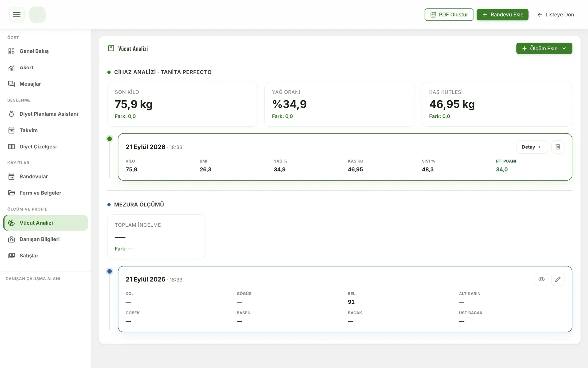Click the Randevular calendar icon
Image resolution: width=588 pixels, height=368 pixels.
[11, 176]
